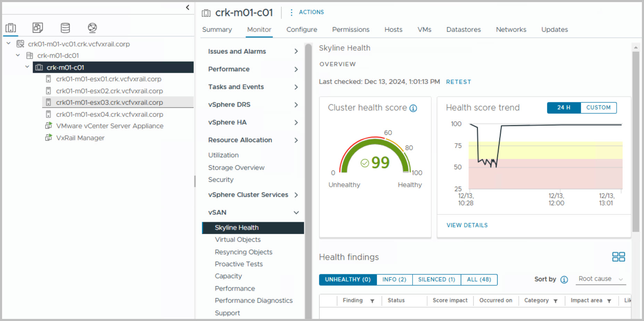Open the Networking inventory view icon
The height and width of the screenshot is (321, 644).
92,28
